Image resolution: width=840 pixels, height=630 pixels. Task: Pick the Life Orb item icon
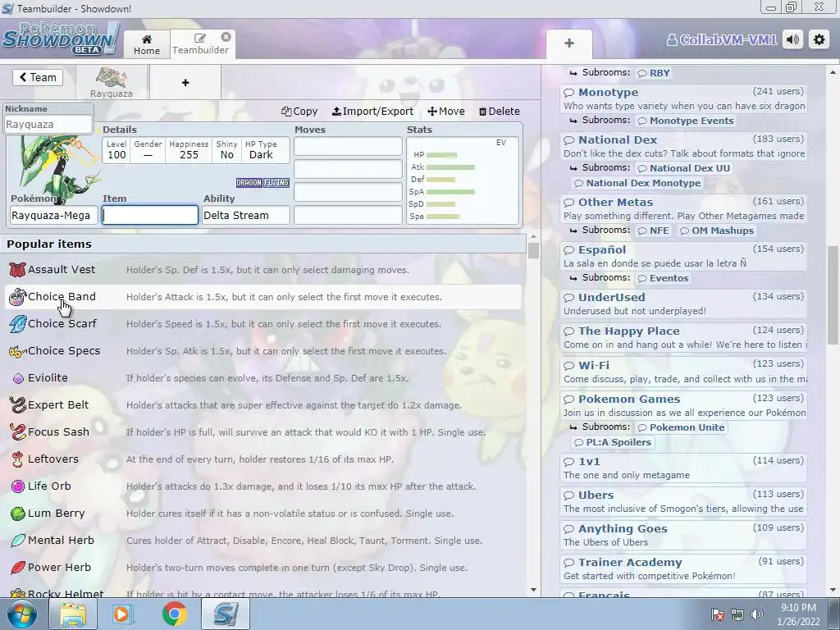coord(18,486)
